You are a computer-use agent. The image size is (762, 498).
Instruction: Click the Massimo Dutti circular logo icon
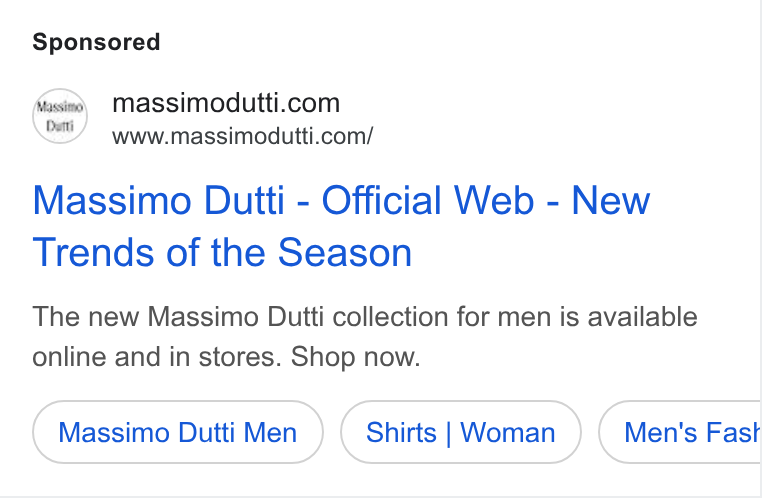(x=60, y=116)
